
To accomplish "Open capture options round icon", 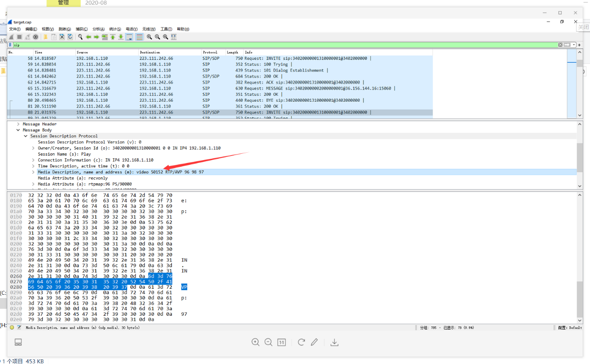I will pos(35,37).
